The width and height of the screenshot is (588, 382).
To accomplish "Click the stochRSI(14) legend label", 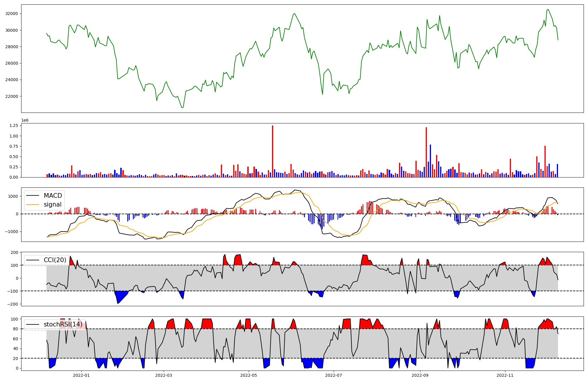I will [x=63, y=324].
